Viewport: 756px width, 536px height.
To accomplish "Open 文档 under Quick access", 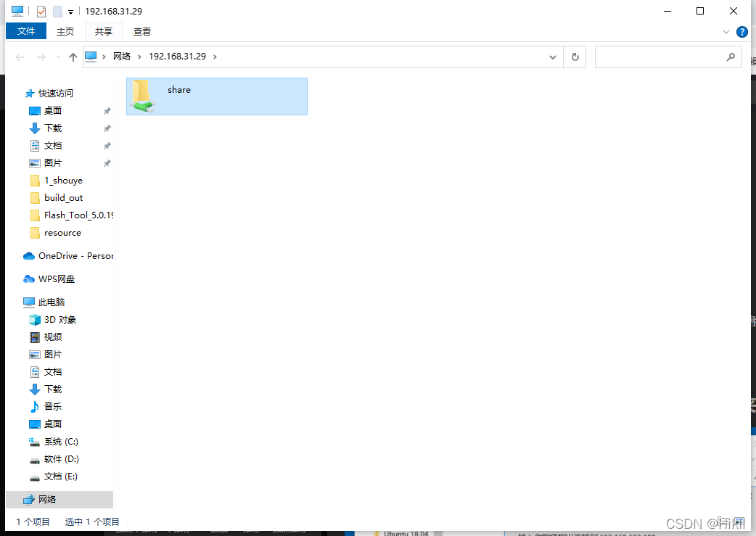I will click(53, 146).
